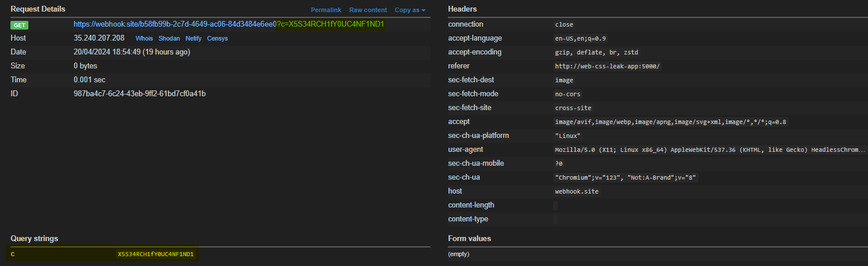868x266 pixels.
Task: Click the request Date value
Action: pos(132,52)
